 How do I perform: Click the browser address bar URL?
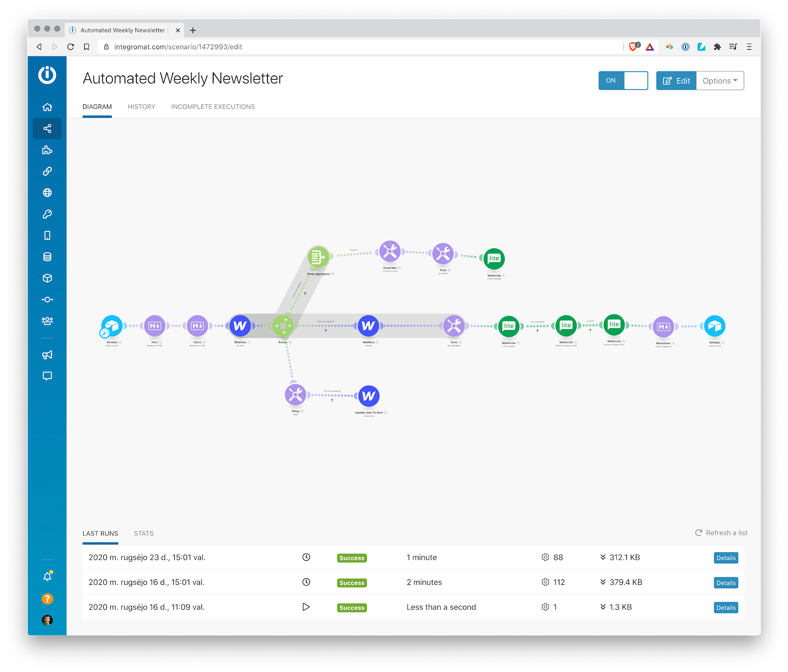[178, 47]
